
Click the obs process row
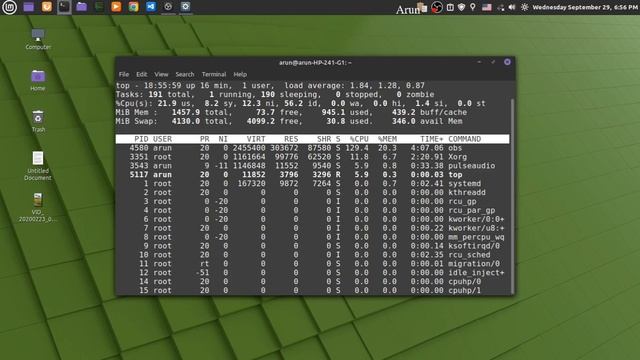pyautogui.click(x=312, y=148)
